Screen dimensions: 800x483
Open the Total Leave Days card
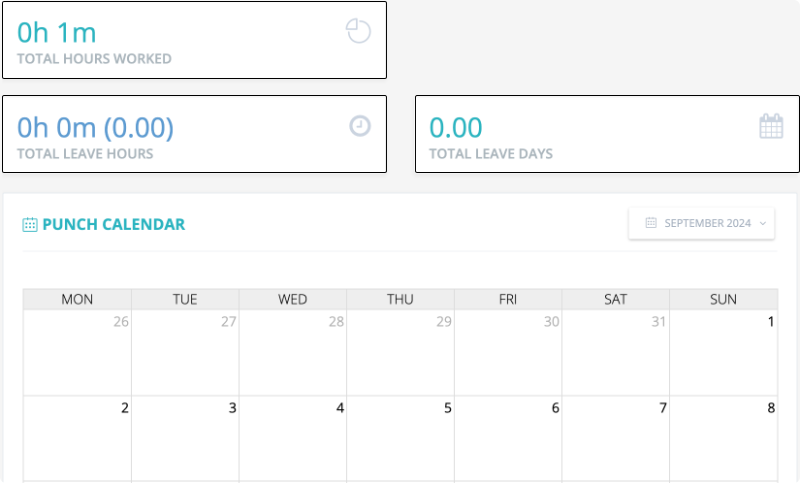[x=607, y=134]
